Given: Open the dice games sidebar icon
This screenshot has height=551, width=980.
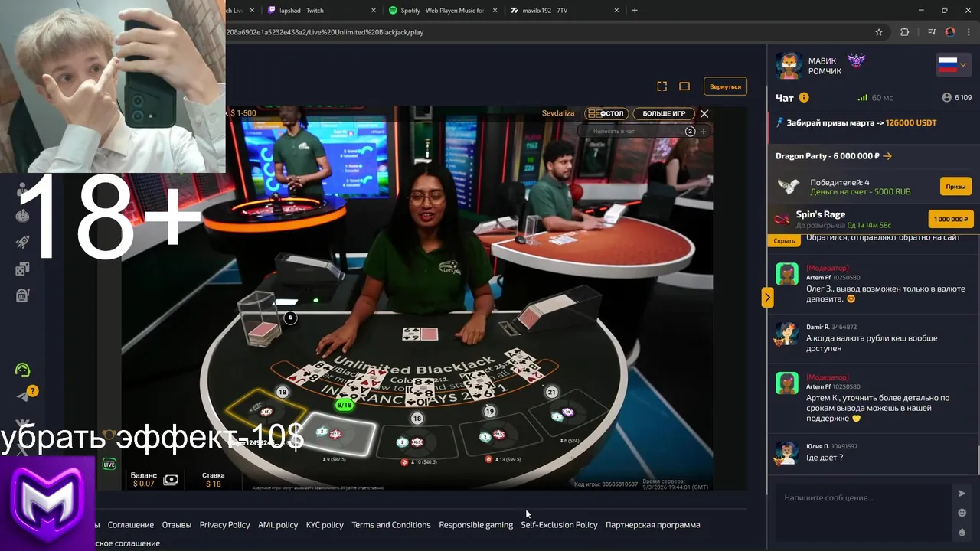Looking at the screenshot, I should pos(22,269).
